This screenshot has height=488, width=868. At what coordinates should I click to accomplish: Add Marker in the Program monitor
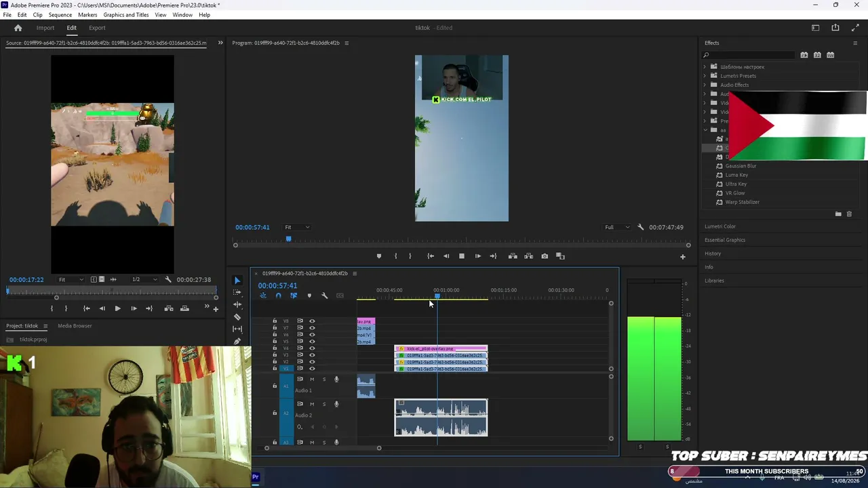(379, 256)
